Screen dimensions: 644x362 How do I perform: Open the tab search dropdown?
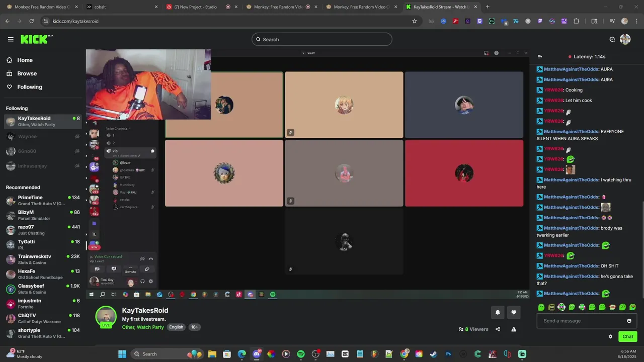coord(594,21)
